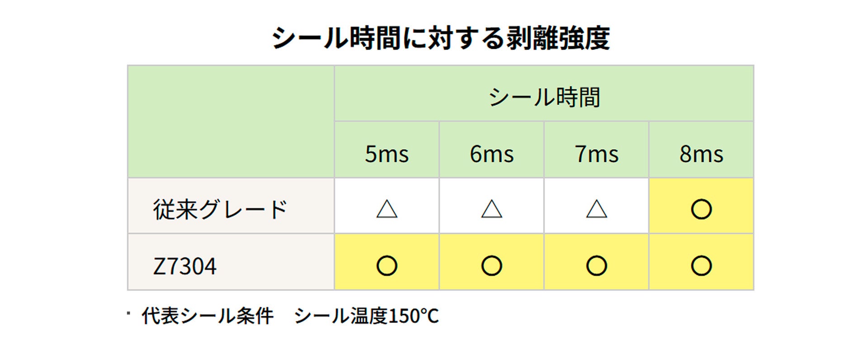This screenshot has width=868, height=351.
Task: Click the triangle for 従来グレード at 6ms
Action: pos(492,209)
